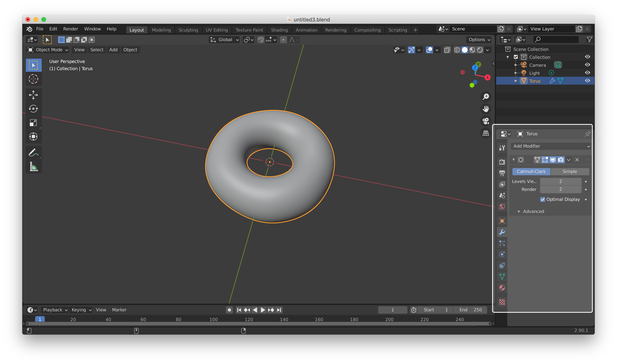
Task: Activate the Move tool
Action: (33, 95)
